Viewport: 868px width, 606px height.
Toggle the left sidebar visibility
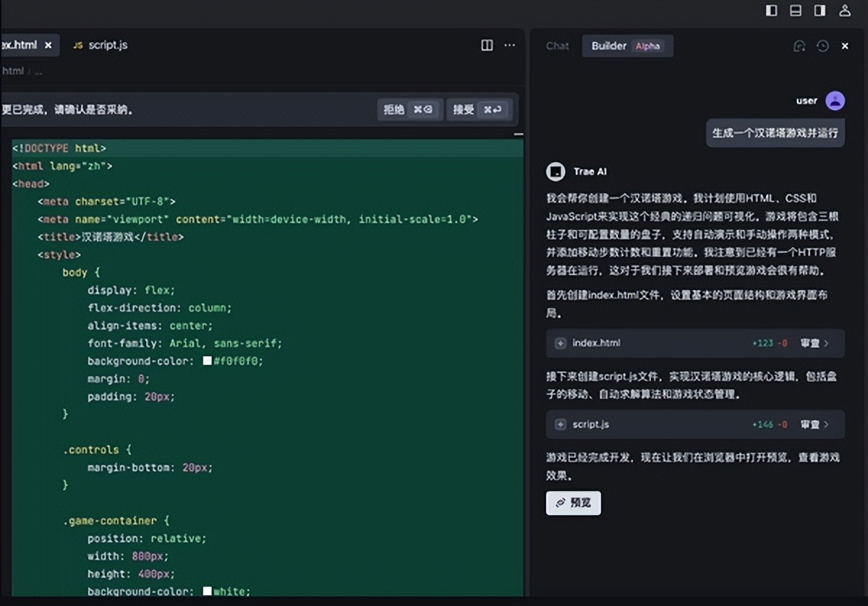[771, 10]
